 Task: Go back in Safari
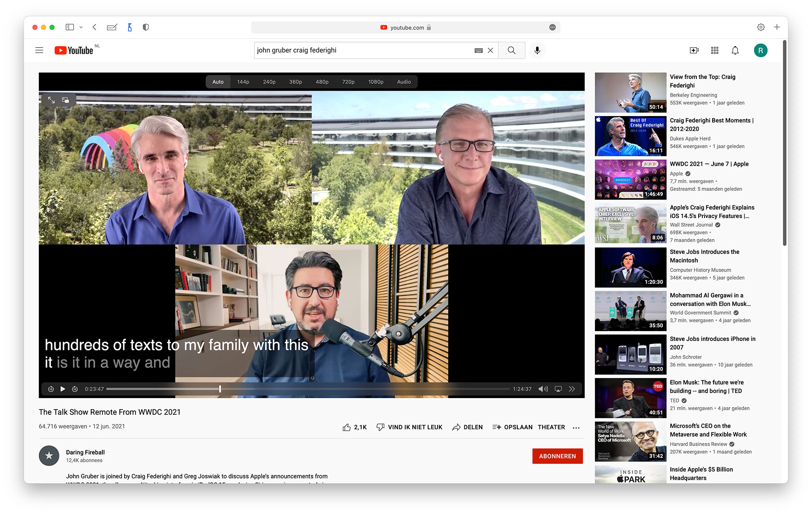point(94,27)
